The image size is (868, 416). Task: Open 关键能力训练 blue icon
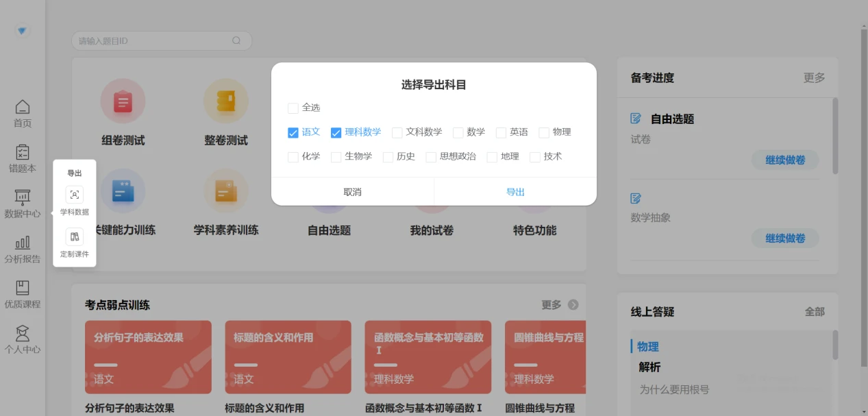[x=123, y=191]
